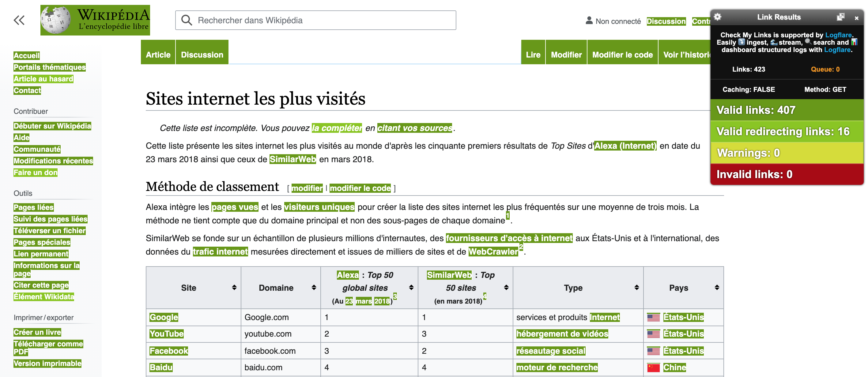
Task: Open the Accueil sidebar link
Action: [27, 56]
